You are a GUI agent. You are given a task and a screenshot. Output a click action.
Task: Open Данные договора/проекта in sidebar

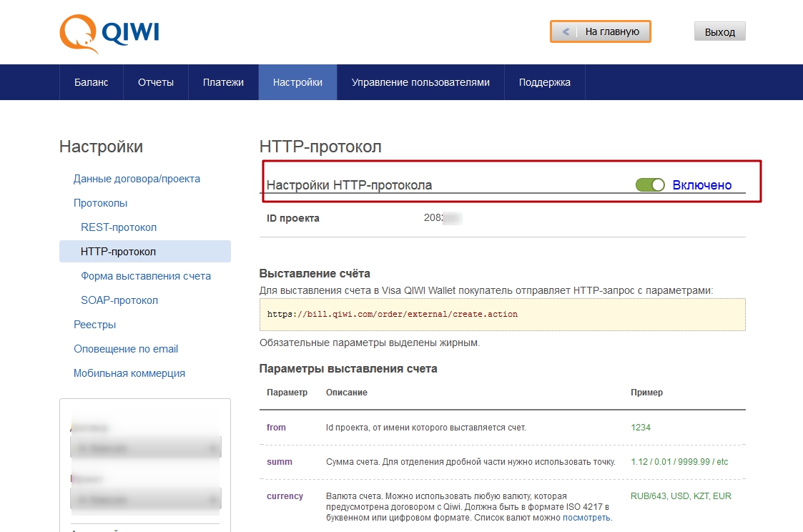click(x=137, y=179)
